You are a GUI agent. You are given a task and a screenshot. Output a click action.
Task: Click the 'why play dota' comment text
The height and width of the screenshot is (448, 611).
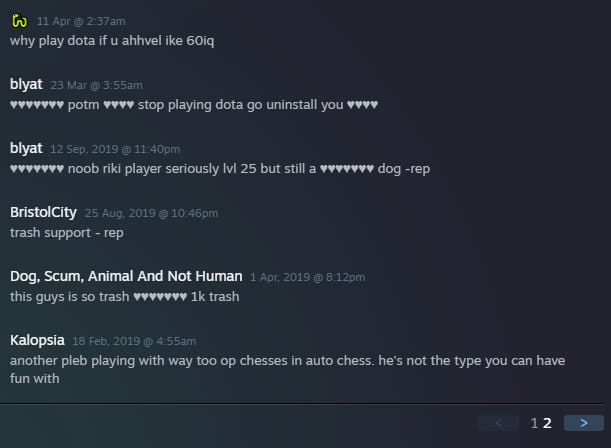112,41
